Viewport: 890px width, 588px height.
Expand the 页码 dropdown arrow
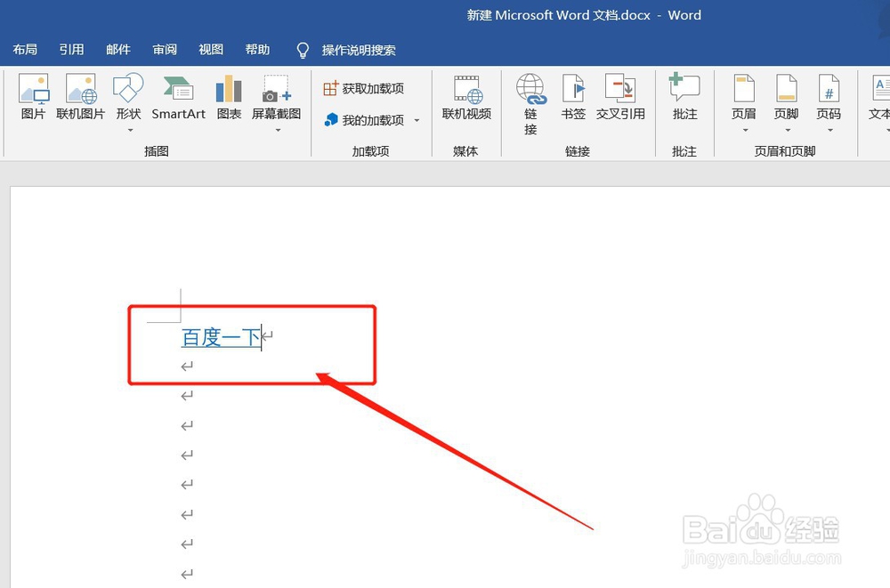point(830,131)
